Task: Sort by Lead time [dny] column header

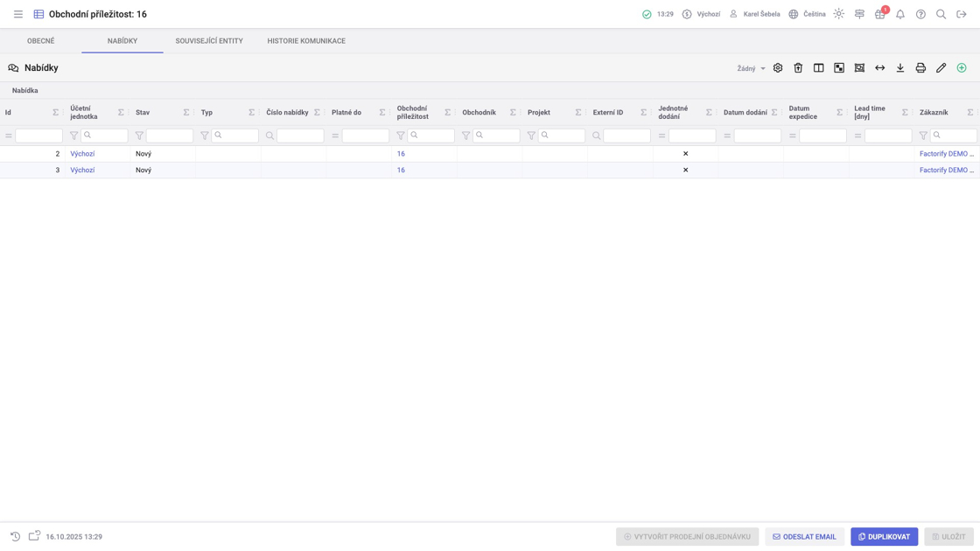Action: click(870, 113)
